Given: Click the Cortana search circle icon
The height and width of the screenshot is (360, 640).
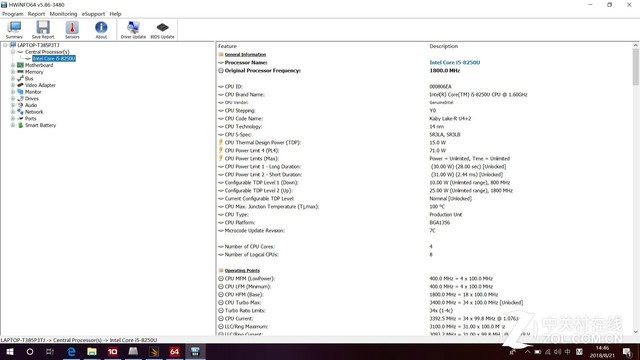Looking at the screenshot, I should click(x=30, y=351).
